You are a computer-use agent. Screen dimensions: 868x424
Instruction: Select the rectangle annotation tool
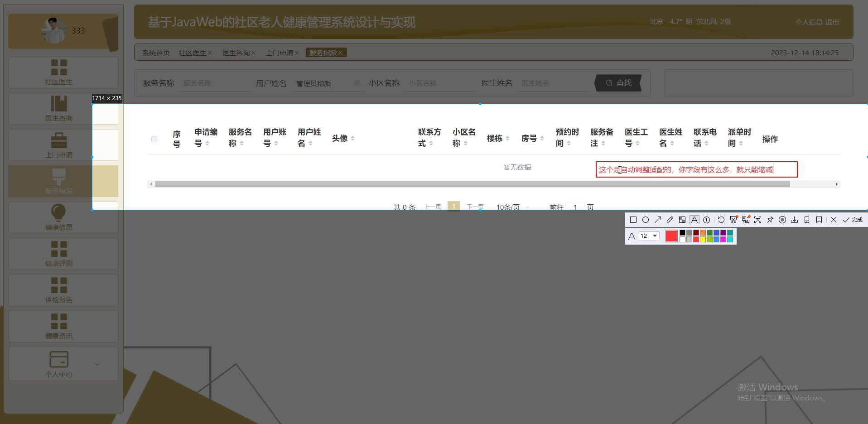(x=633, y=220)
